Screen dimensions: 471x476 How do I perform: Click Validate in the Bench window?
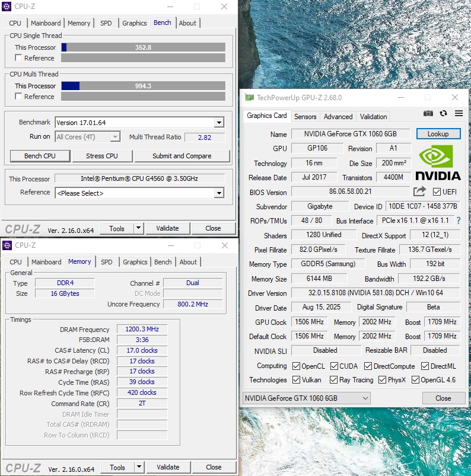[167, 228]
